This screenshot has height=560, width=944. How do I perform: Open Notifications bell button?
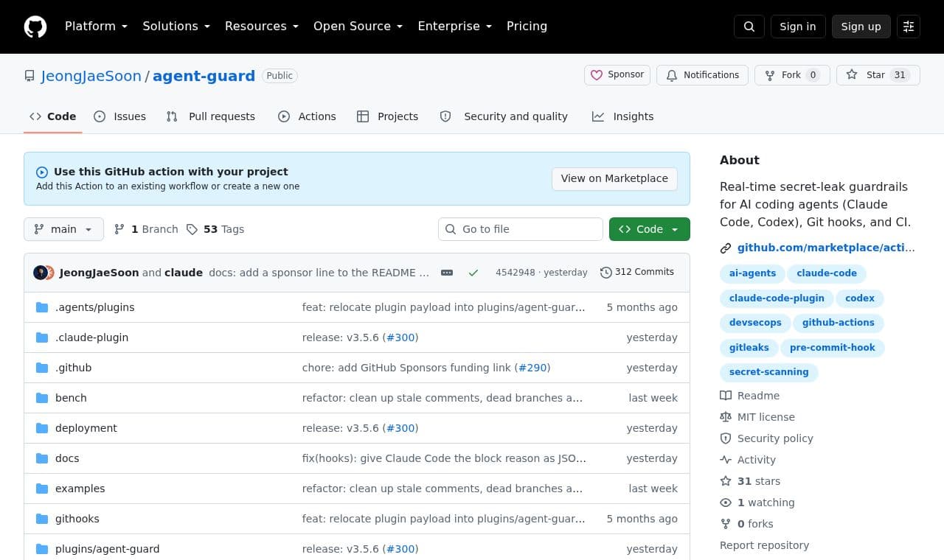[x=702, y=75]
